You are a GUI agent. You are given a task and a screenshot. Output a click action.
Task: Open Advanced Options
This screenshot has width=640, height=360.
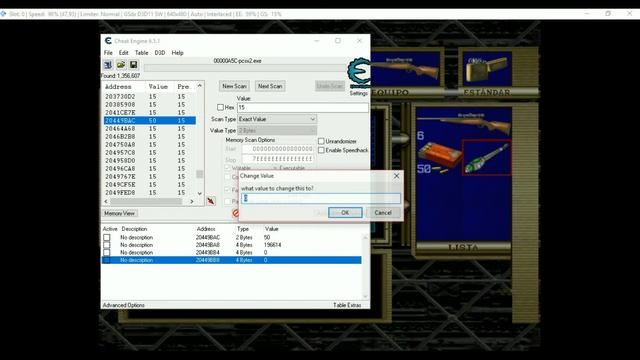coord(124,305)
